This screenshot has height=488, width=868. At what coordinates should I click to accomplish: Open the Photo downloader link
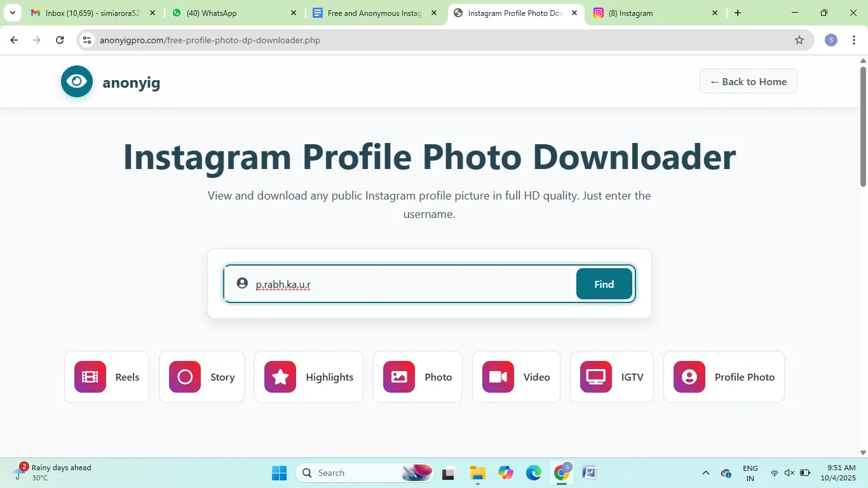pos(417,377)
